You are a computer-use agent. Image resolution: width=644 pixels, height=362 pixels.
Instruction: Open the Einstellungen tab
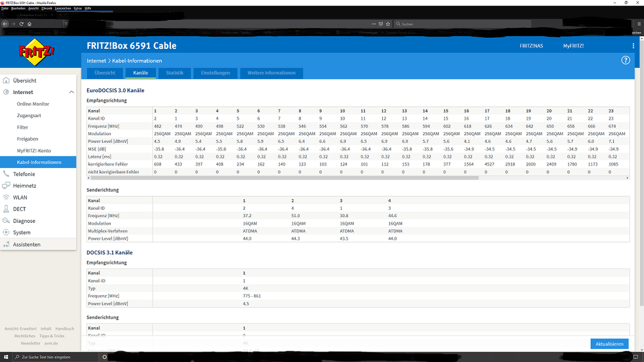tap(215, 73)
